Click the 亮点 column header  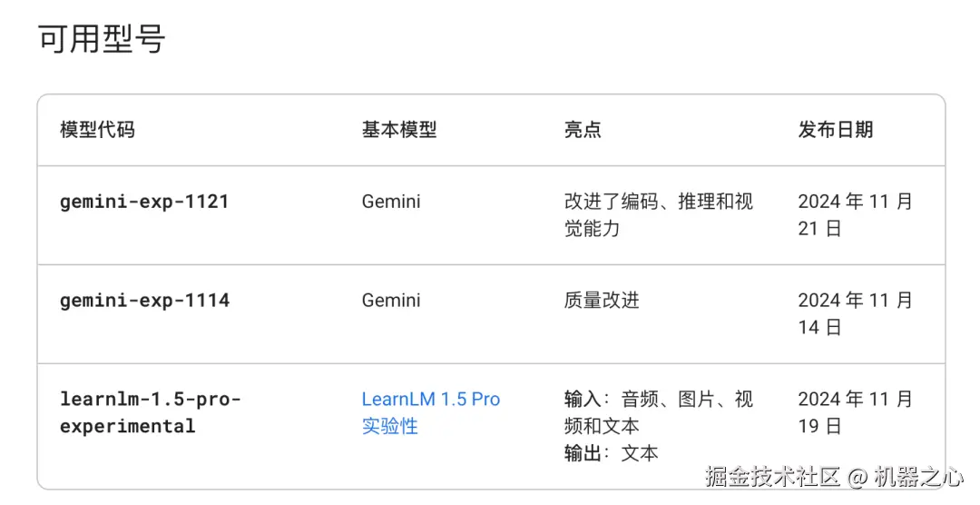pyautogui.click(x=583, y=130)
